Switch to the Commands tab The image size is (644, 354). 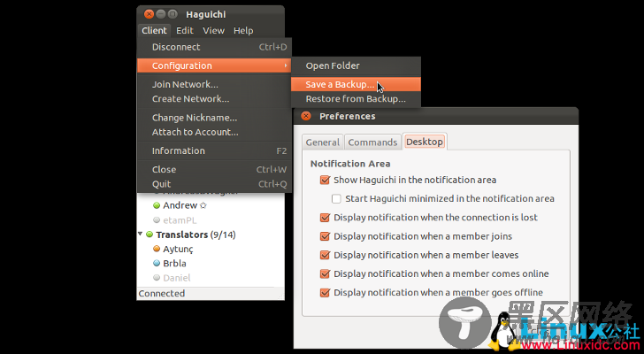pyautogui.click(x=372, y=142)
